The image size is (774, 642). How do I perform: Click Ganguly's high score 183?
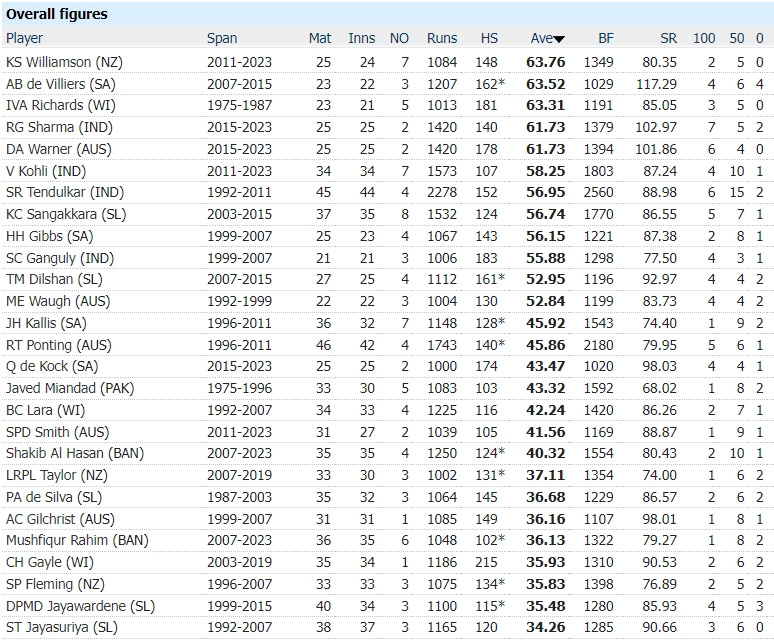[x=486, y=258]
